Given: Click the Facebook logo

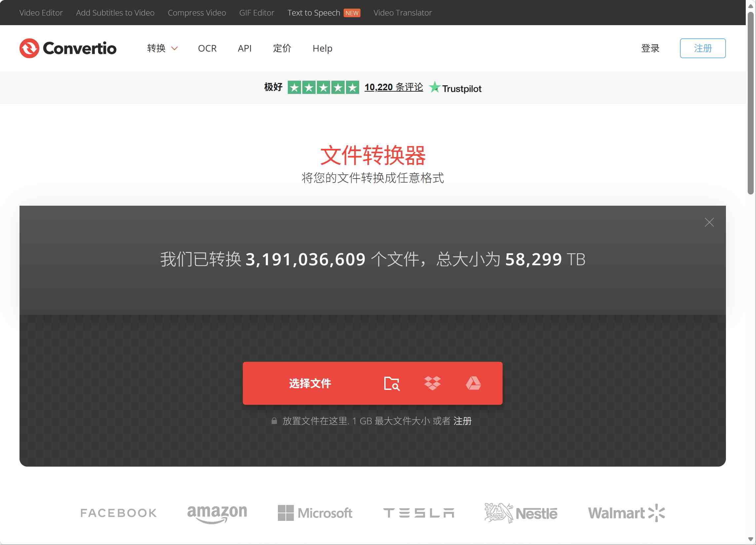Looking at the screenshot, I should coord(119,513).
